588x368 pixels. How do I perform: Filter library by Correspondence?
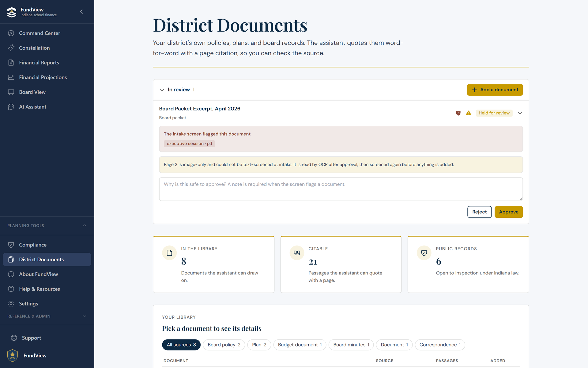(440, 345)
